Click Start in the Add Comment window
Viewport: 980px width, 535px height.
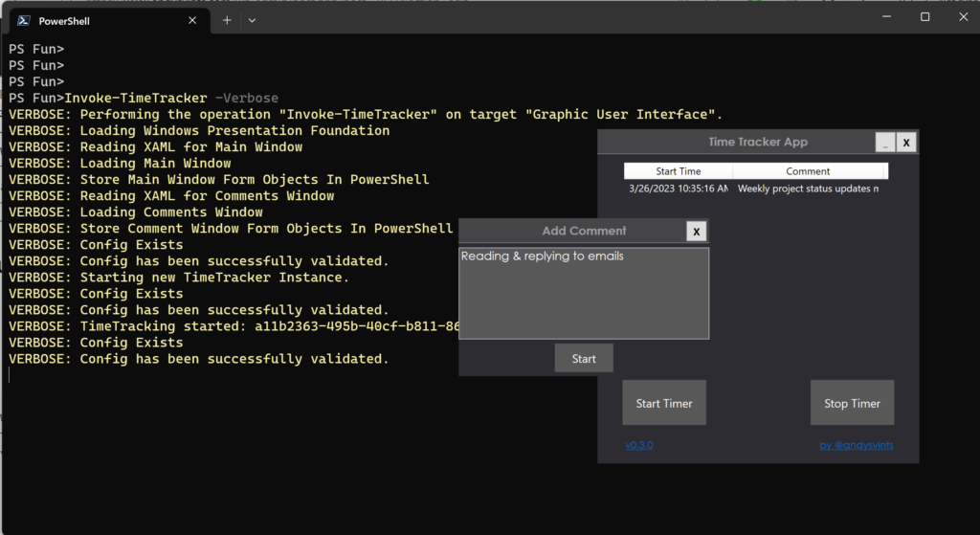[584, 359]
